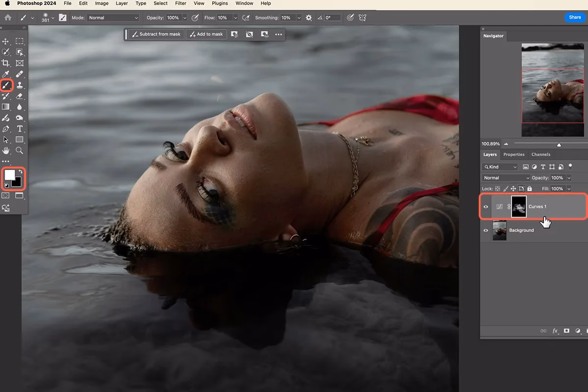Pick the Hand tool
The width and height of the screenshot is (588, 392).
(6, 150)
